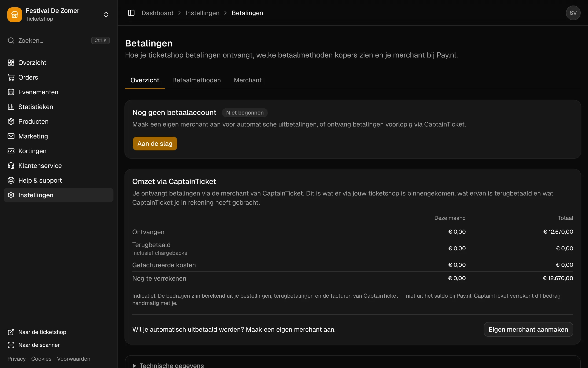Open the ticketshop switcher chevrons
Viewport: 588px width, 368px height.
pyautogui.click(x=106, y=14)
